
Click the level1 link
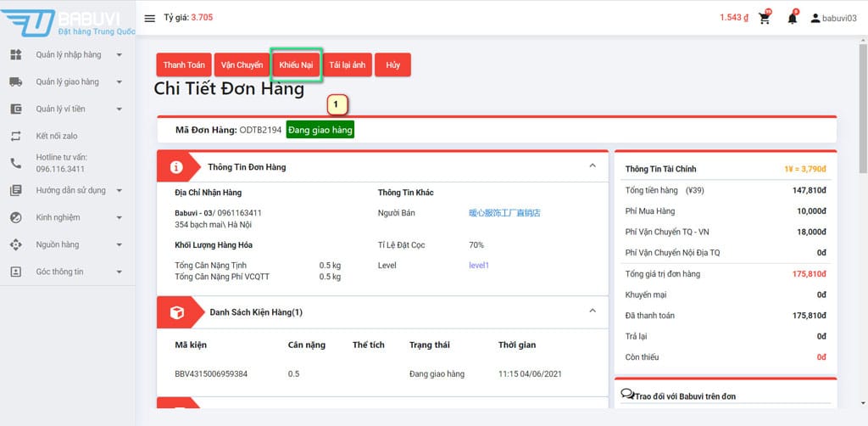[x=479, y=266]
